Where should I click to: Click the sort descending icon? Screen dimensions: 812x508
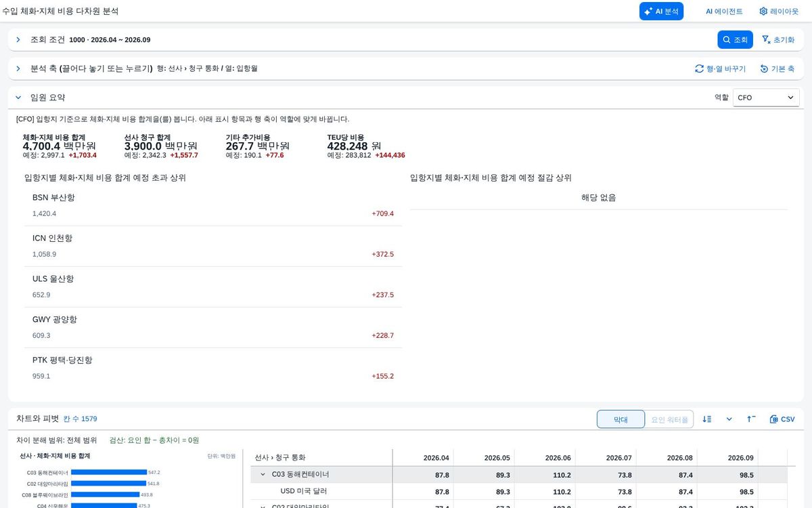click(707, 419)
